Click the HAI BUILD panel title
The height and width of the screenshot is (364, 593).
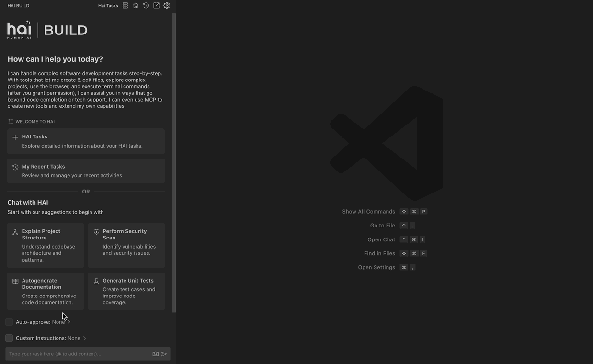pos(18,6)
